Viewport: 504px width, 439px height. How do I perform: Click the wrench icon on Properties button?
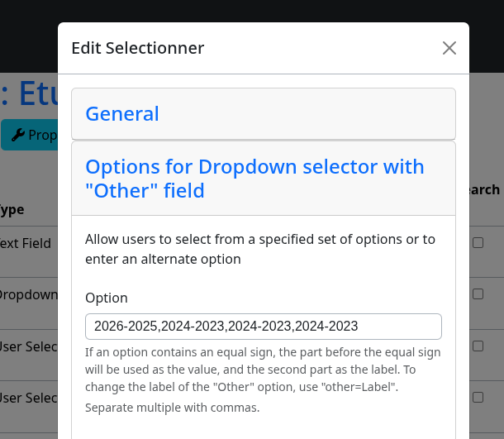pyautogui.click(x=18, y=135)
